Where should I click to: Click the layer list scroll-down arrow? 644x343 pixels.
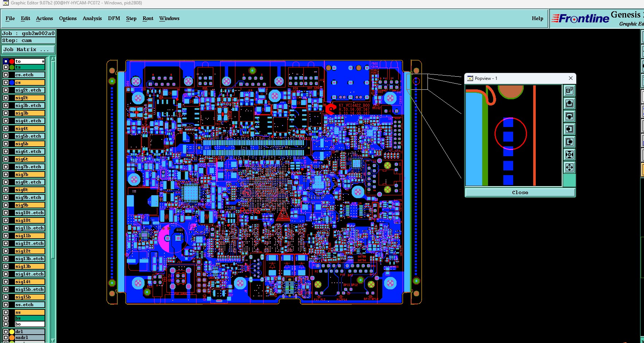[53, 340]
